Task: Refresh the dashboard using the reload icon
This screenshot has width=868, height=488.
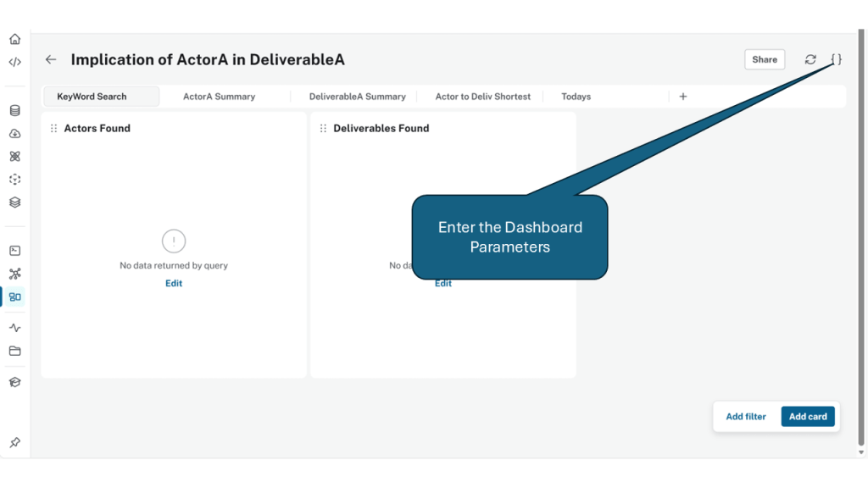Action: coord(810,59)
